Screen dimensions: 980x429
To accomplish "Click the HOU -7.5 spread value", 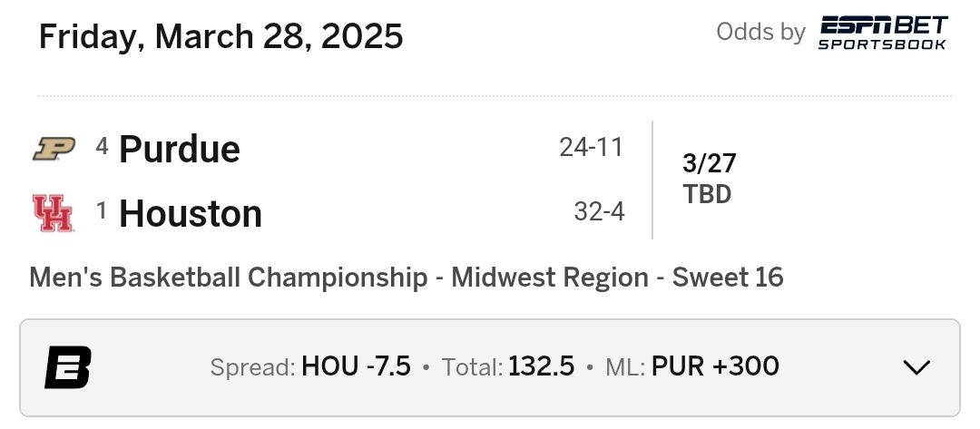I will pyautogui.click(x=356, y=366).
